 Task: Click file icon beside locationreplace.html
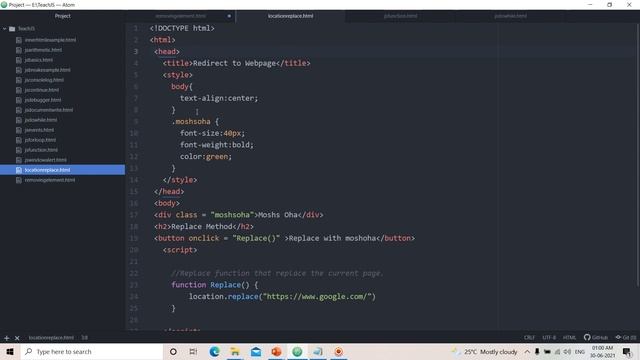click(x=19, y=170)
